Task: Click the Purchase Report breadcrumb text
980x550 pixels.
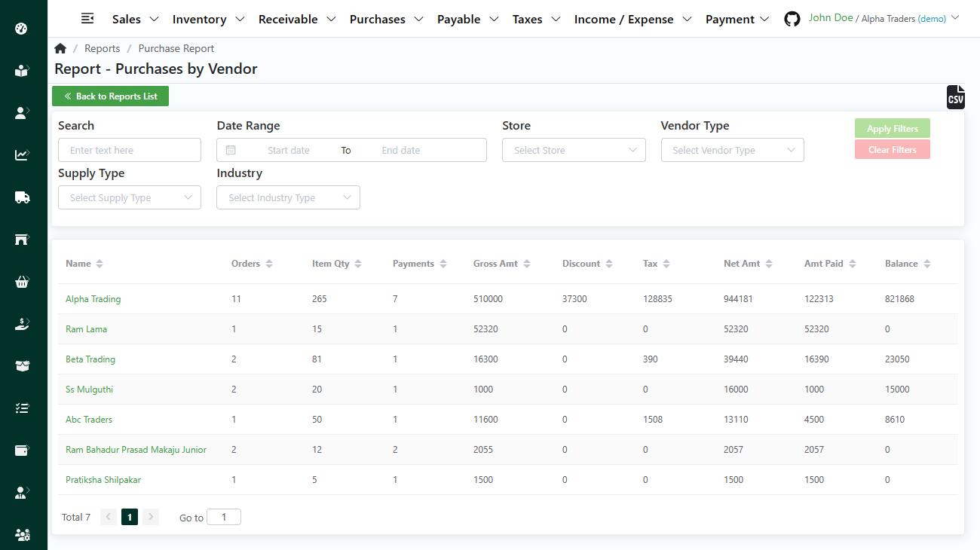Action: point(176,48)
